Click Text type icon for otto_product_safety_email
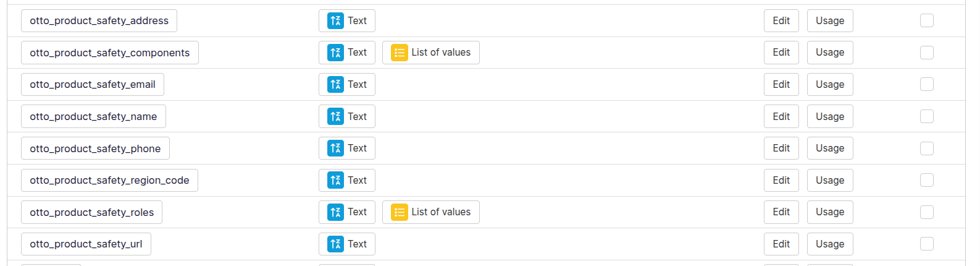Image resolution: width=980 pixels, height=266 pixels. click(335, 84)
